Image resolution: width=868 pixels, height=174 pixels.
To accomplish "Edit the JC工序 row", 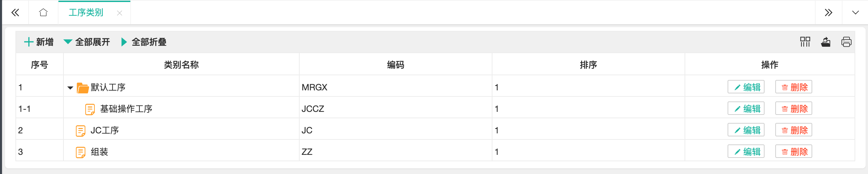I will 746,130.
